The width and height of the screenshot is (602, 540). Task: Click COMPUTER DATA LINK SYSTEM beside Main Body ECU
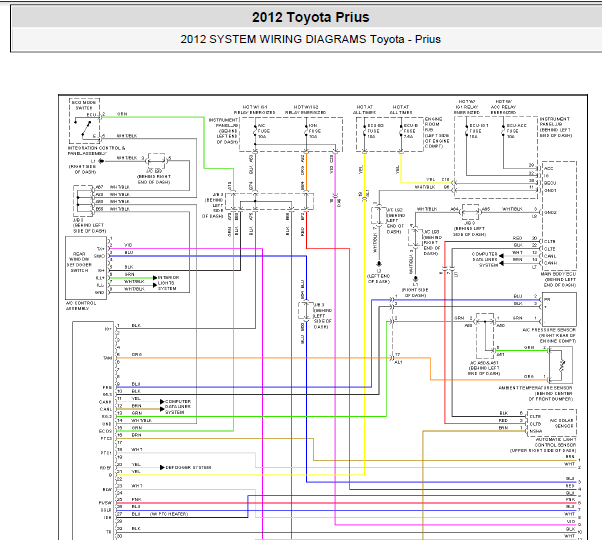point(485,259)
